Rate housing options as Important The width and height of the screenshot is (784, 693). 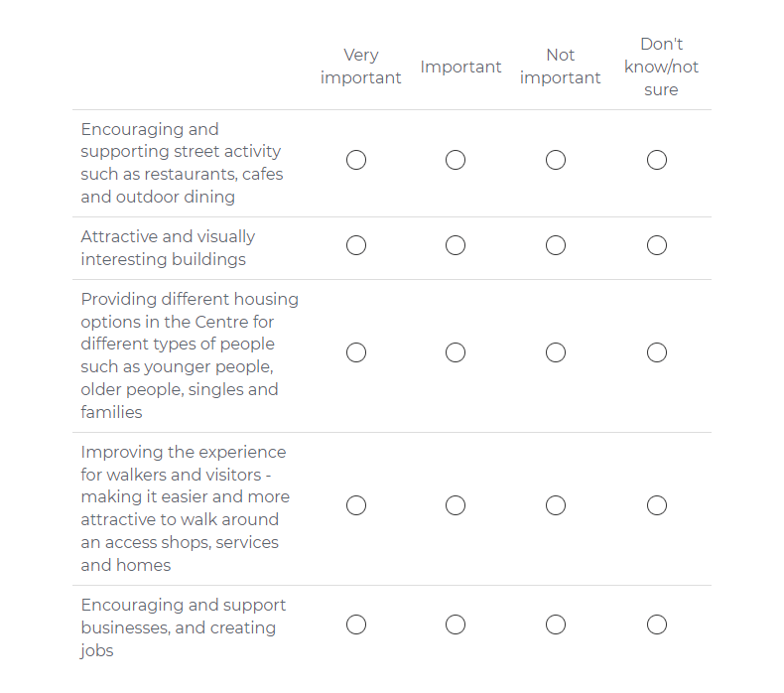(456, 352)
